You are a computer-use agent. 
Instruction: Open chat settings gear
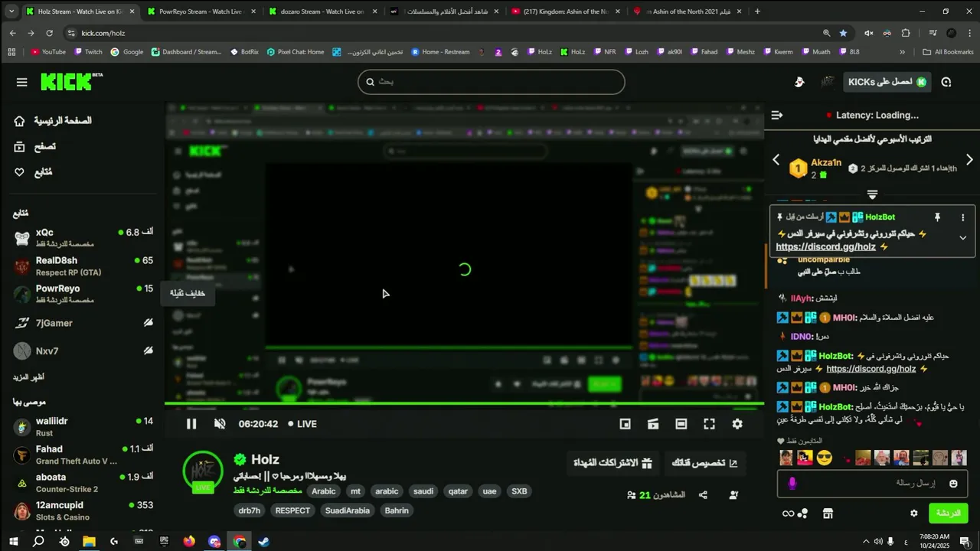(913, 514)
